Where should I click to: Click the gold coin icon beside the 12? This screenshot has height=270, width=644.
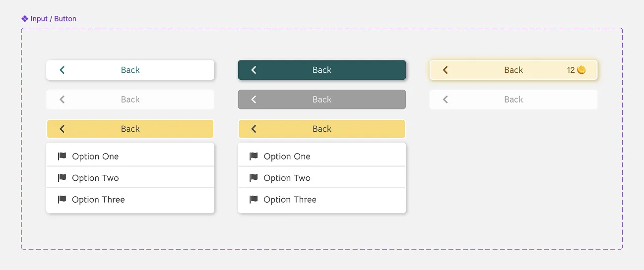pos(581,70)
